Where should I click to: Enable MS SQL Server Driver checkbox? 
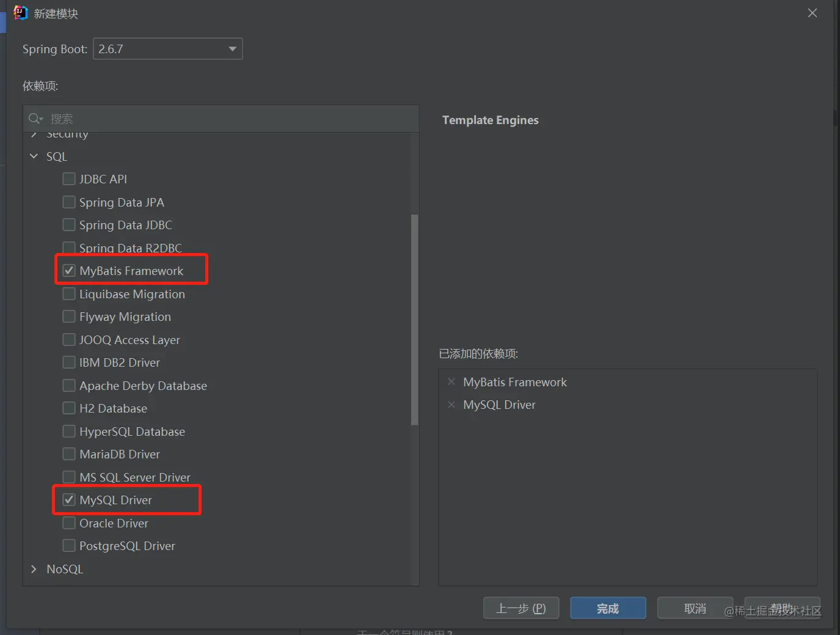point(69,477)
